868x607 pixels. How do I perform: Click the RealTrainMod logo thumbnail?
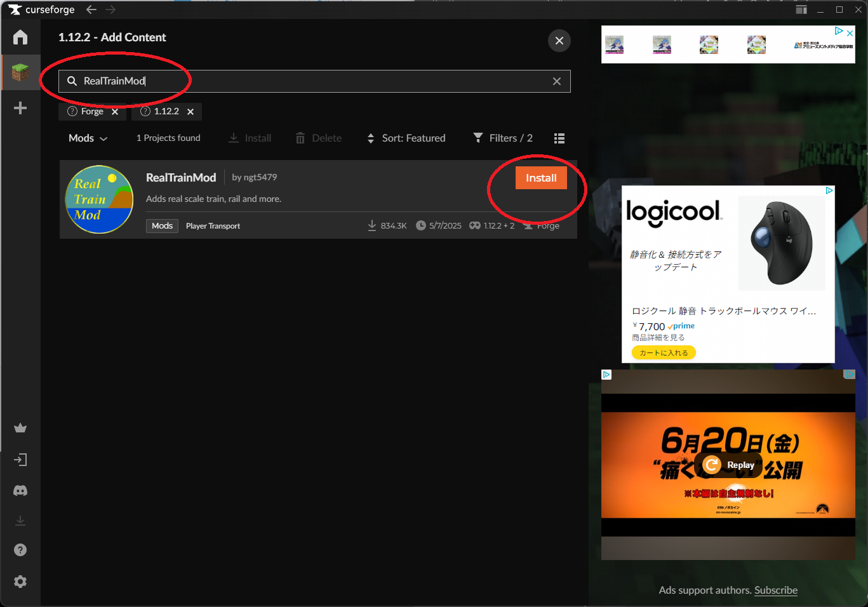pos(99,199)
